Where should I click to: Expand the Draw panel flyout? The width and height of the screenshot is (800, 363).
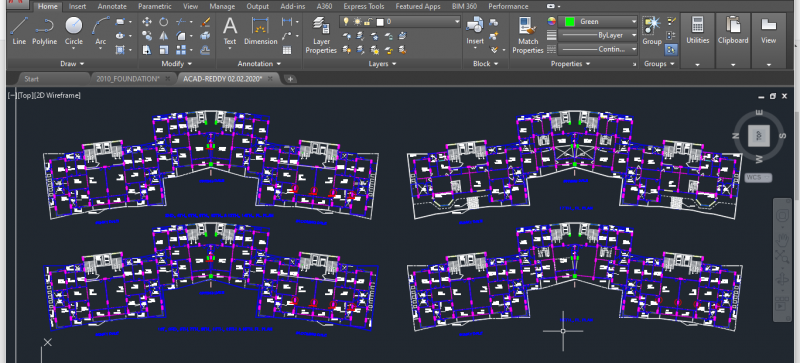click(x=72, y=64)
